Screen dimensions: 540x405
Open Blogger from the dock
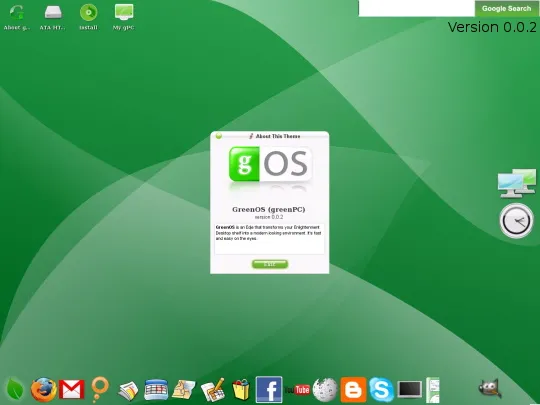(353, 390)
